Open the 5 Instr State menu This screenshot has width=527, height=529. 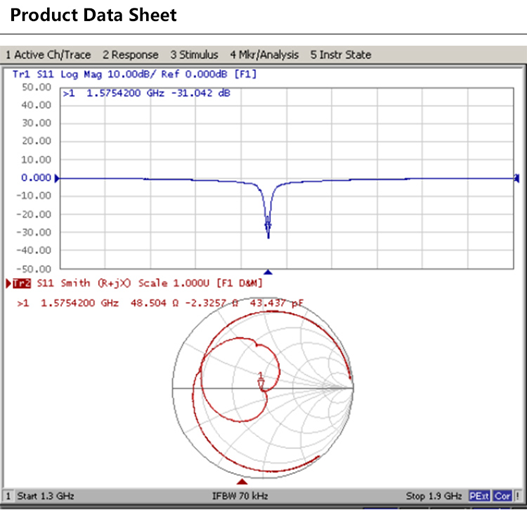point(340,55)
